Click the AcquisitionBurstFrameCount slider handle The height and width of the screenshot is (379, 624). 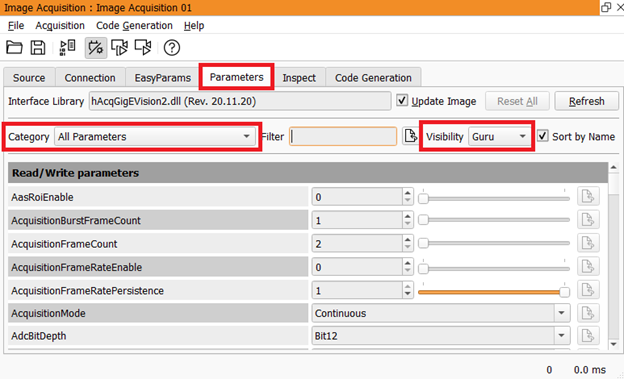[x=423, y=220]
